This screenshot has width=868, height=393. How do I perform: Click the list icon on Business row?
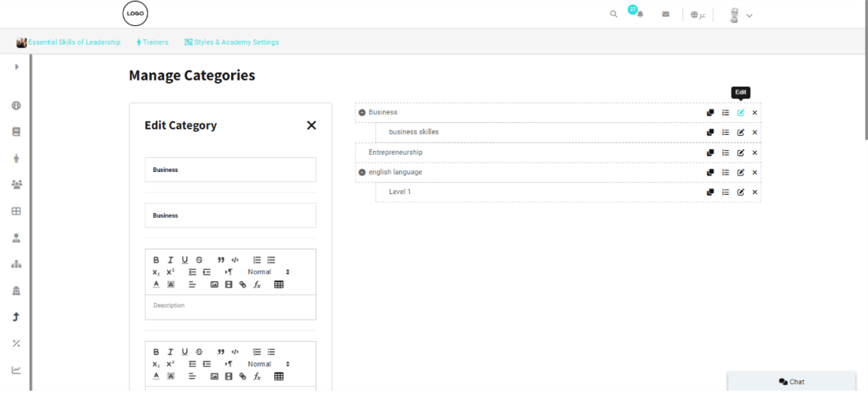pyautogui.click(x=725, y=113)
